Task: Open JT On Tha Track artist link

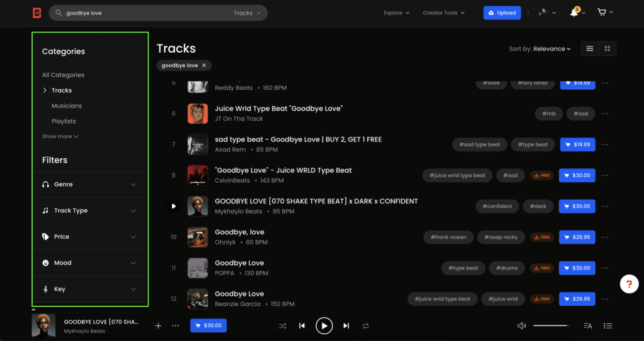Action: pyautogui.click(x=238, y=119)
